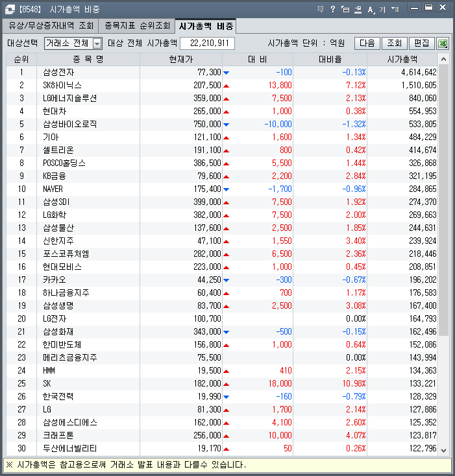Image resolution: width=455 pixels, height=476 pixels.
Task: Click the up arrow icon in 크래프톤 row
Action: 227,436
